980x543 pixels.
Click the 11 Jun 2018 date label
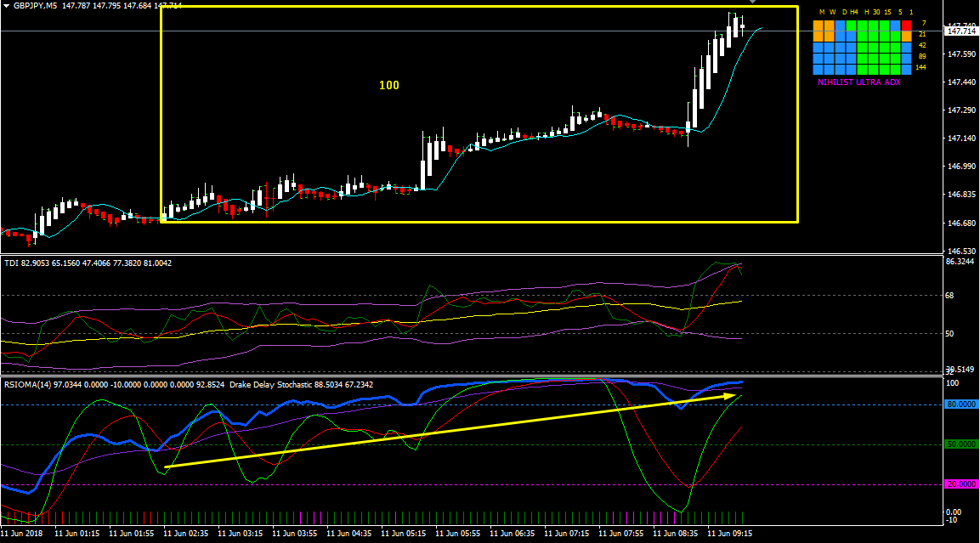22,534
